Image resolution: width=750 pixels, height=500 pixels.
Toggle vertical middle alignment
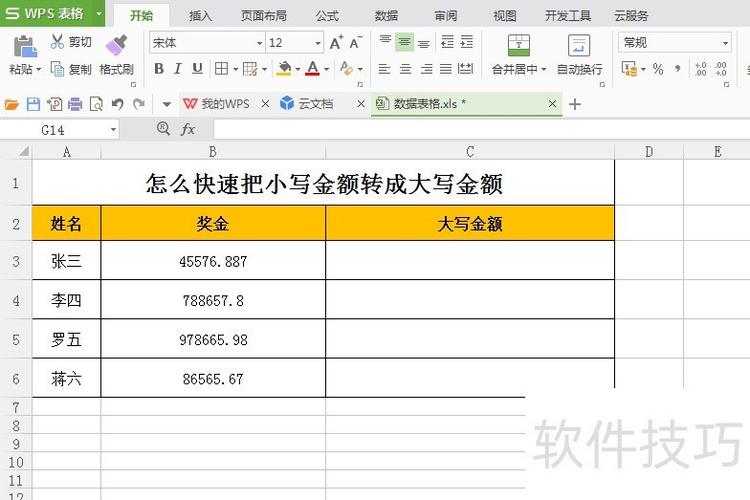point(404,42)
